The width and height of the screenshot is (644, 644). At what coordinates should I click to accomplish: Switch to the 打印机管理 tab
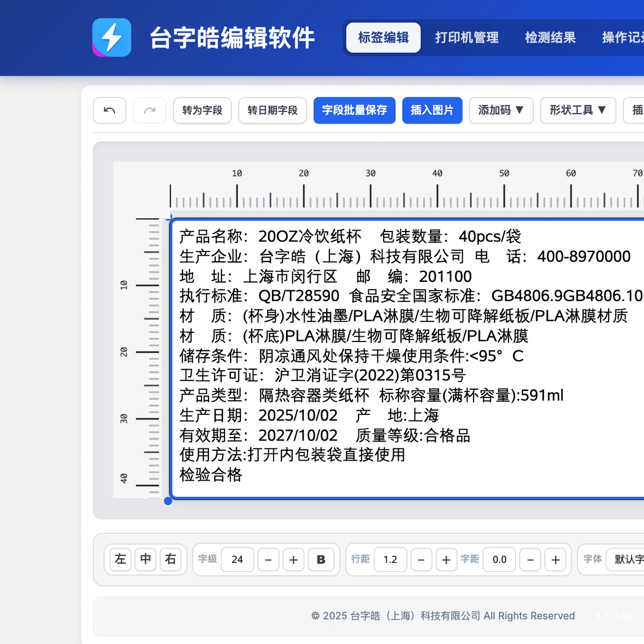[467, 37]
